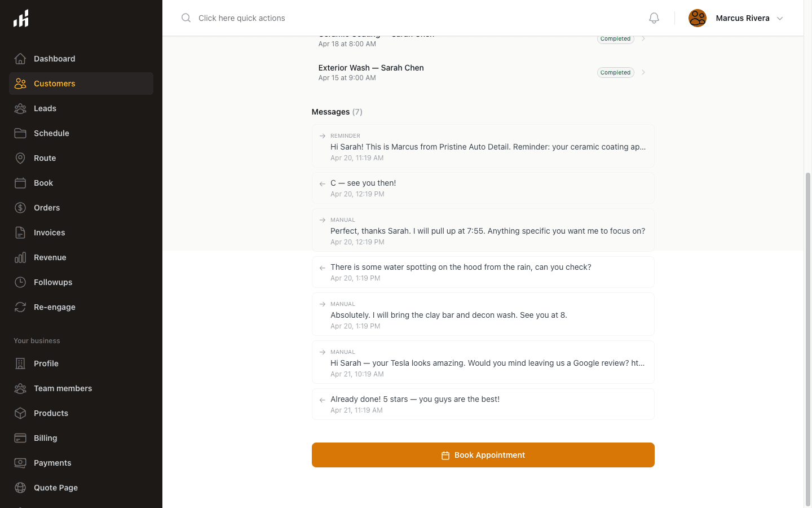The height and width of the screenshot is (508, 812).
Task: Check the Revenue analytics icon
Action: pos(20,257)
